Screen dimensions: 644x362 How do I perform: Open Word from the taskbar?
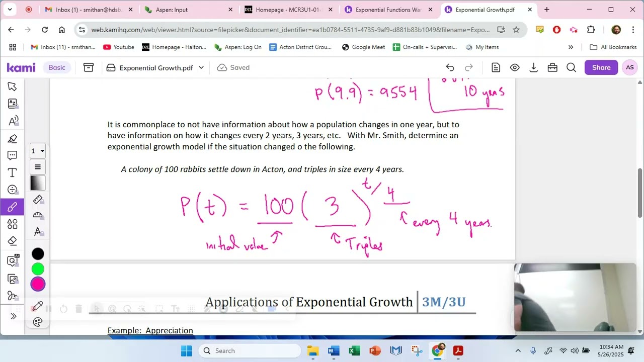coord(334,351)
